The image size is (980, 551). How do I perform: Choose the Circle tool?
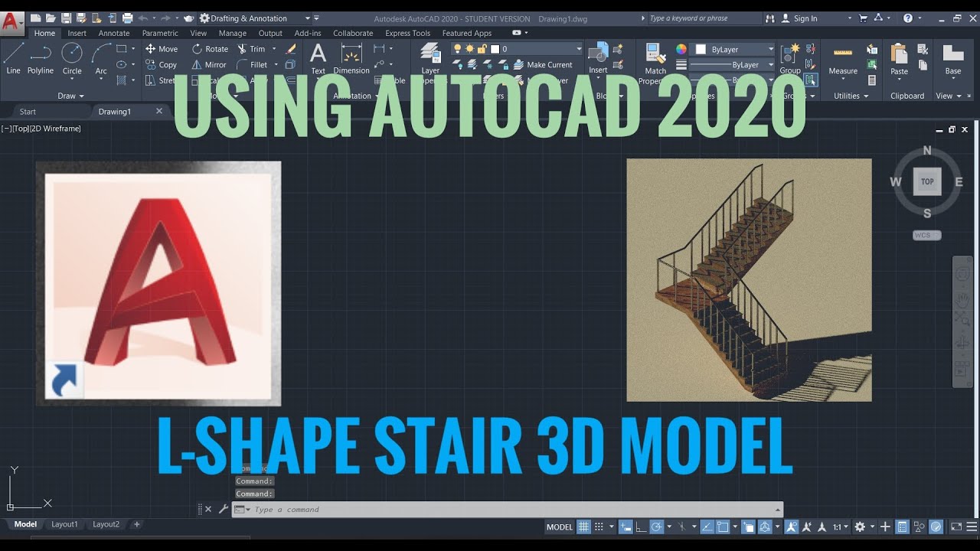[72, 58]
